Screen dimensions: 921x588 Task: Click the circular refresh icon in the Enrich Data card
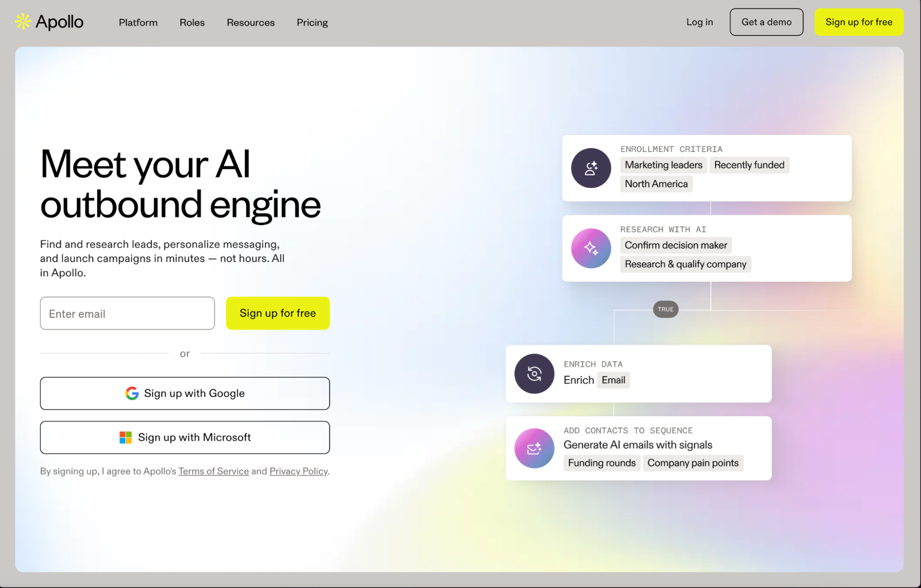coord(534,373)
